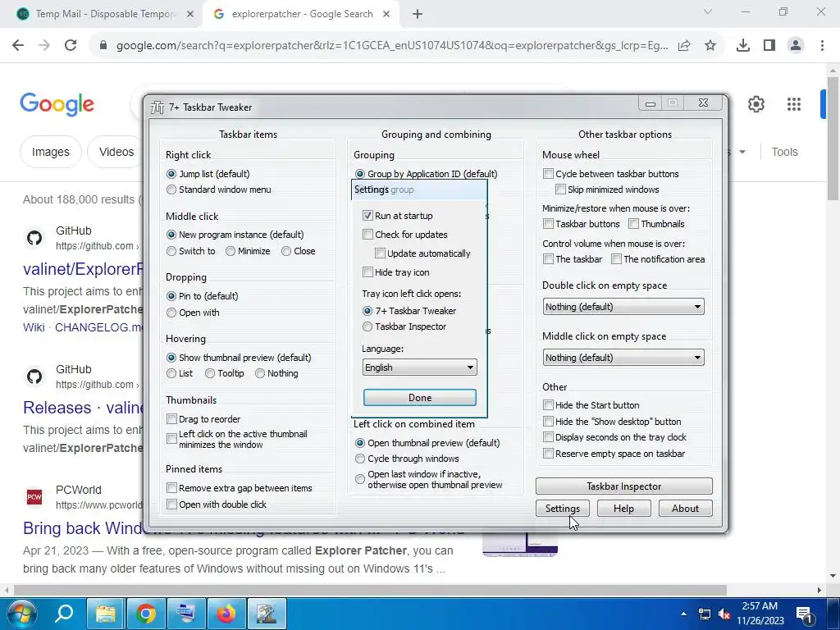Open Chrome profile avatar
The image size is (840, 630).
tap(796, 46)
